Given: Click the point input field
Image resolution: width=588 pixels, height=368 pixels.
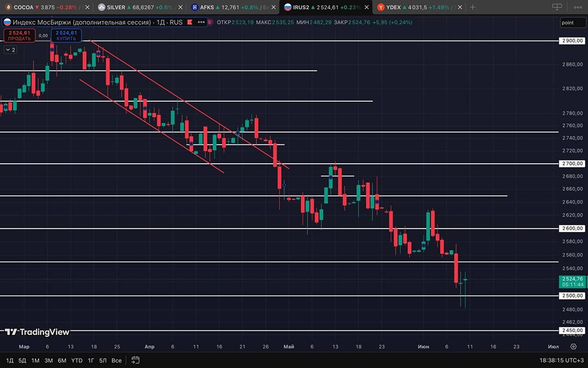Looking at the screenshot, I should 573,22.
